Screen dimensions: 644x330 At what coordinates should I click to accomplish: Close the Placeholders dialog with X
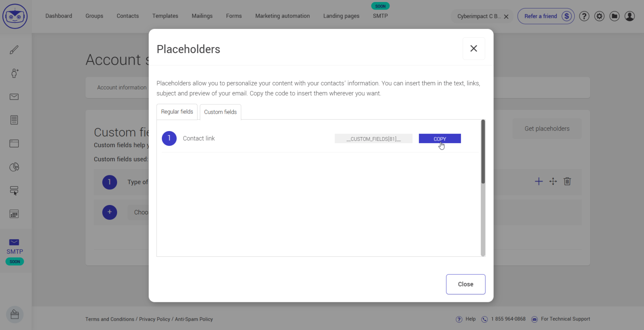[474, 49]
